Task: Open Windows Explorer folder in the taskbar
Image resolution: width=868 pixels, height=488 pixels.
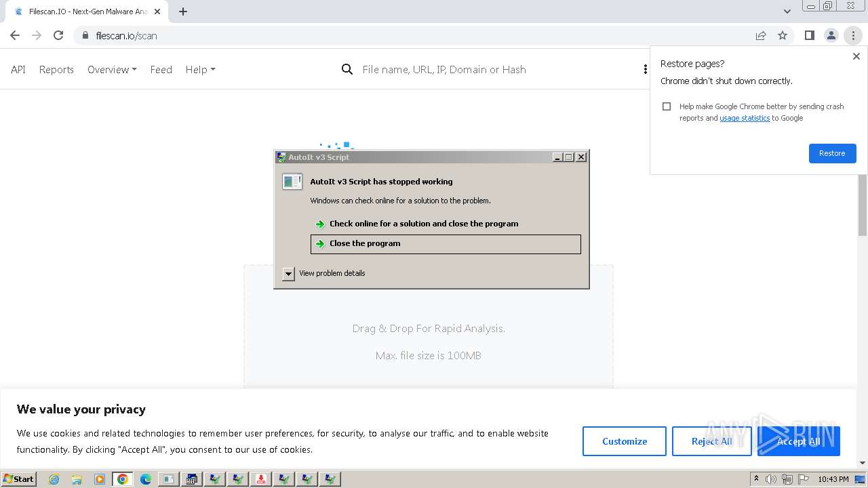Action: [77, 479]
